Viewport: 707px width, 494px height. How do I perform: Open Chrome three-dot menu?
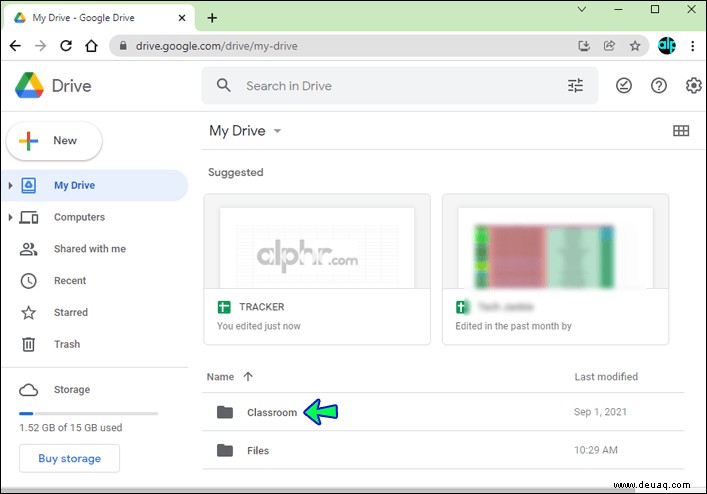click(x=693, y=46)
